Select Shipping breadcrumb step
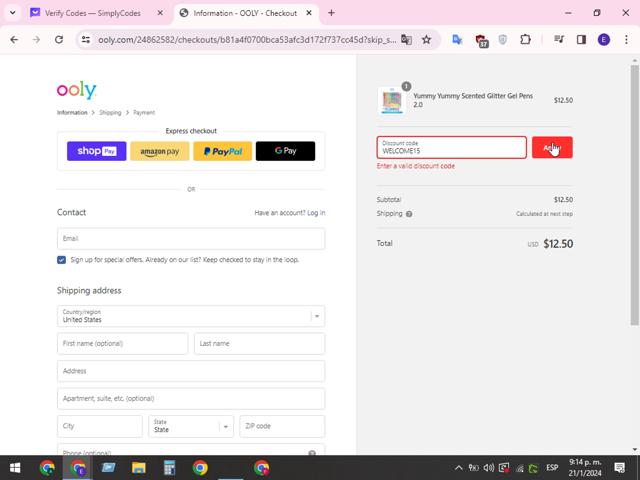The height and width of the screenshot is (480, 640). click(x=110, y=113)
